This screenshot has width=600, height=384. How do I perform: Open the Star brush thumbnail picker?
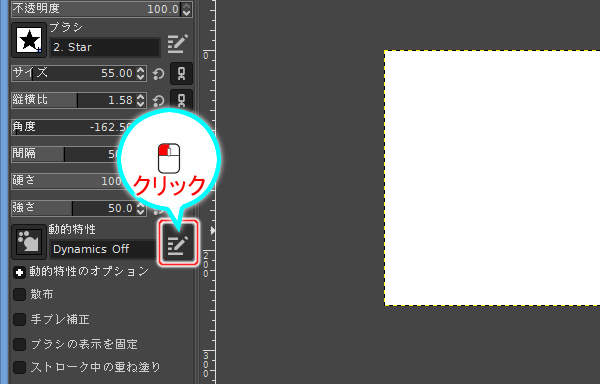(x=29, y=40)
